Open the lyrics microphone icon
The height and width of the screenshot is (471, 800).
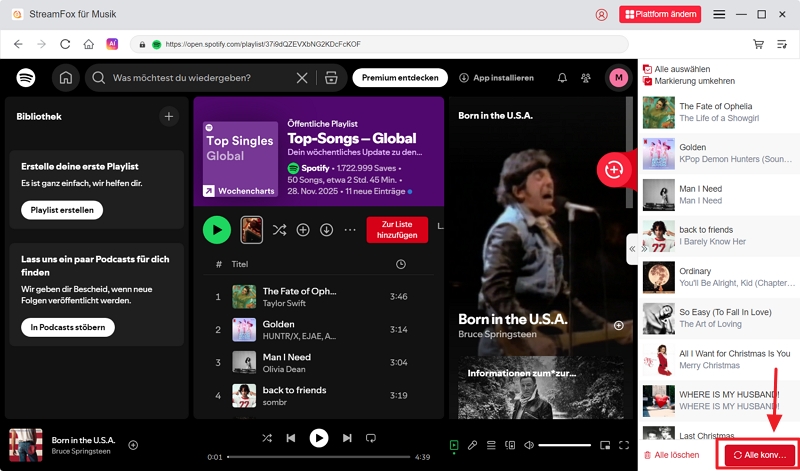(x=472, y=445)
